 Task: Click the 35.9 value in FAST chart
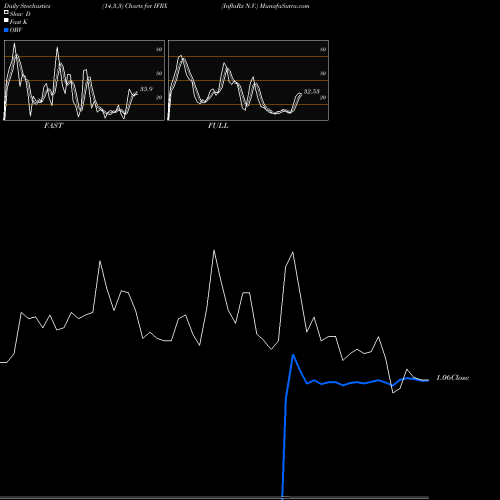coord(146,89)
